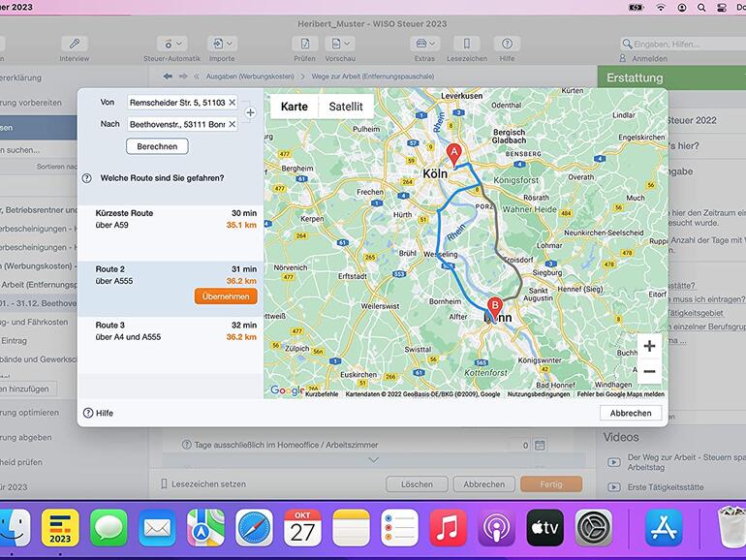The height and width of the screenshot is (560, 746).
Task: Expand the section chevron below Homeoffice
Action: [x=373, y=460]
